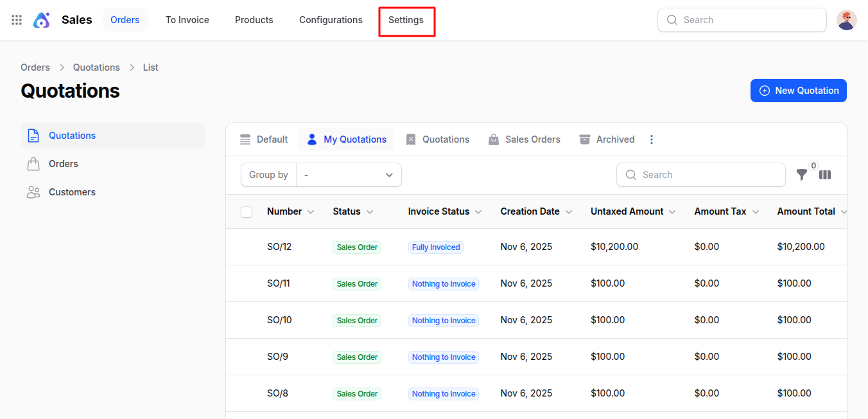Toggle the select-all checkbox in the table header

(247, 211)
